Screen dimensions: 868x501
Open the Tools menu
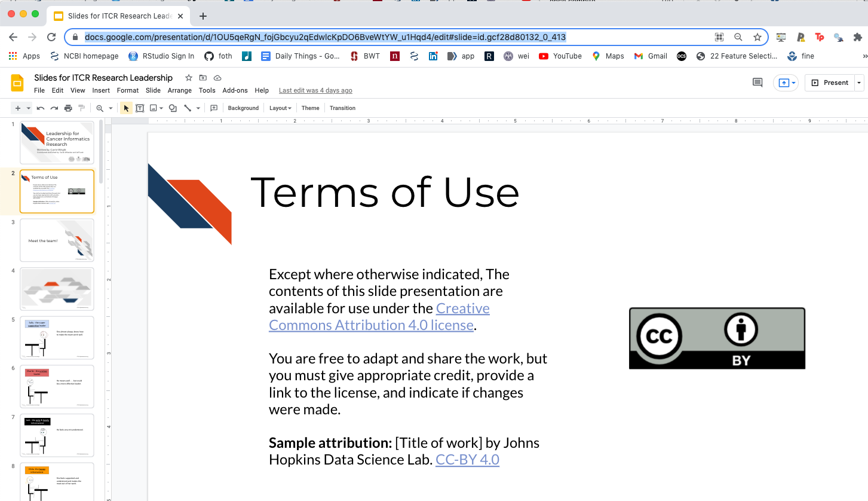(207, 90)
